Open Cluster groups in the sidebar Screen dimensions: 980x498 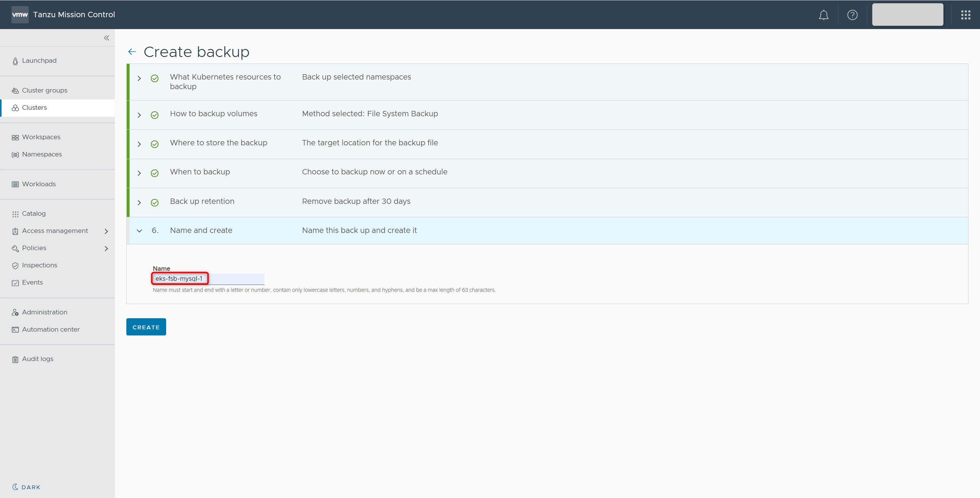pos(44,90)
